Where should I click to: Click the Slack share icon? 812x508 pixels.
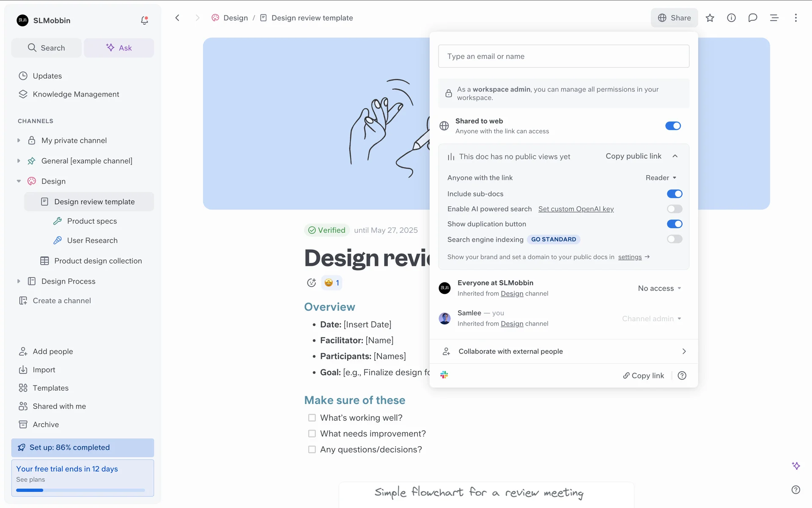pos(444,375)
